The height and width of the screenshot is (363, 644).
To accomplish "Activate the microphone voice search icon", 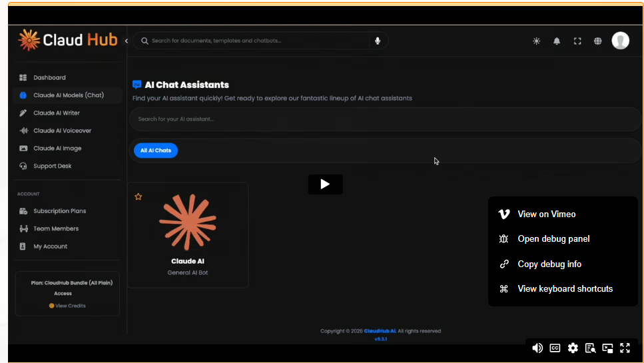I will [x=378, y=41].
